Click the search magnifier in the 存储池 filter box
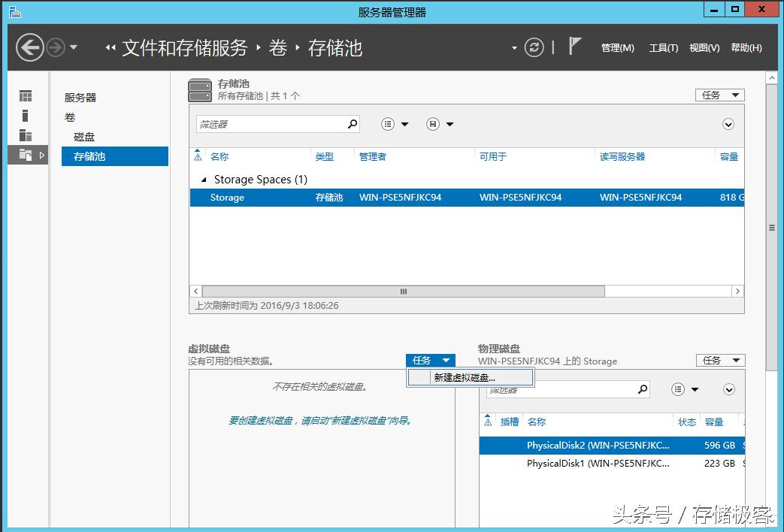The width and height of the screenshot is (784, 532). pyautogui.click(x=351, y=123)
